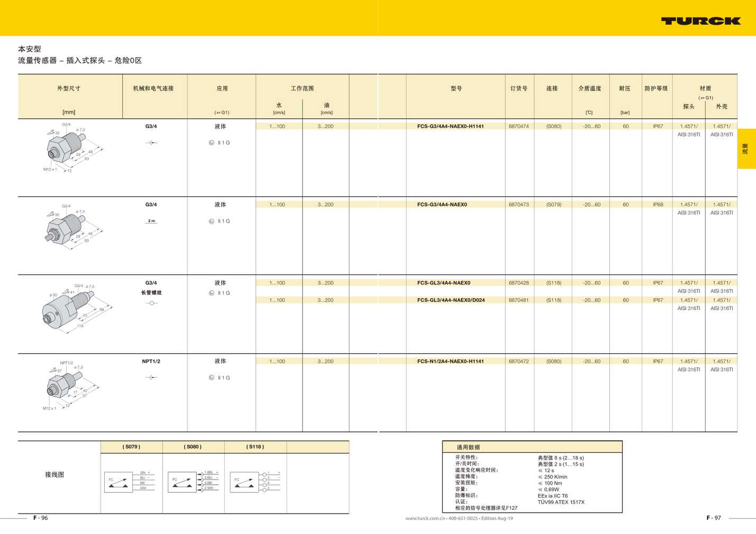The height and width of the screenshot is (534, 756).
Task: Click the Ex II 1 G mark in first row
Action: 220,143
